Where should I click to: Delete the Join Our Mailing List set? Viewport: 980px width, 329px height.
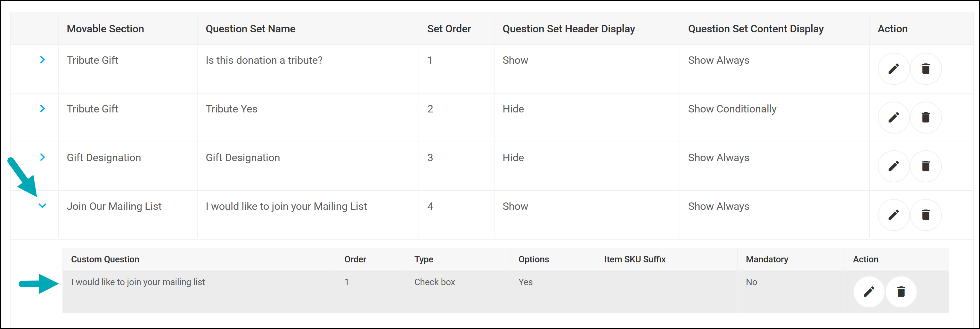point(926,215)
